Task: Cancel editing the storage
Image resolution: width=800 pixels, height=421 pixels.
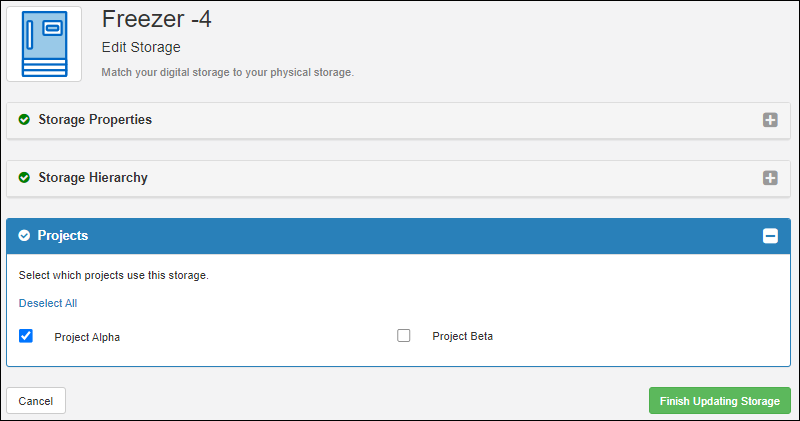Action: [36, 401]
